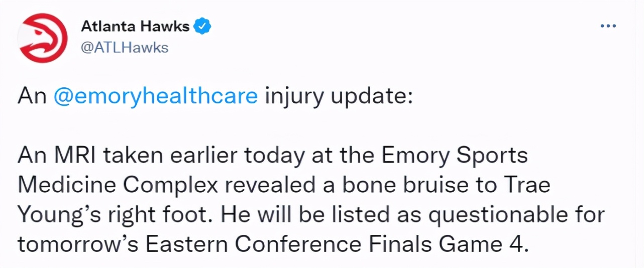644x268 pixels.
Task: Open the three-dot more options menu
Action: (x=608, y=26)
